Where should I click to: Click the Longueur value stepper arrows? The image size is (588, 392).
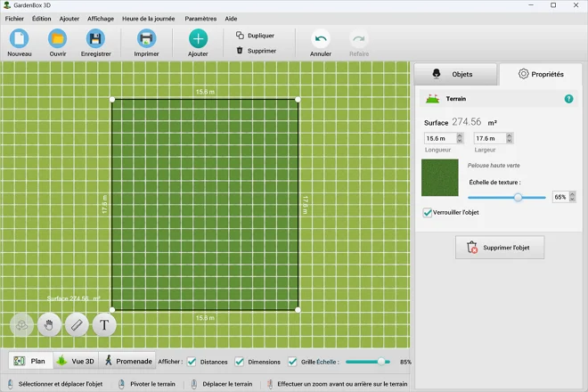[x=460, y=138]
